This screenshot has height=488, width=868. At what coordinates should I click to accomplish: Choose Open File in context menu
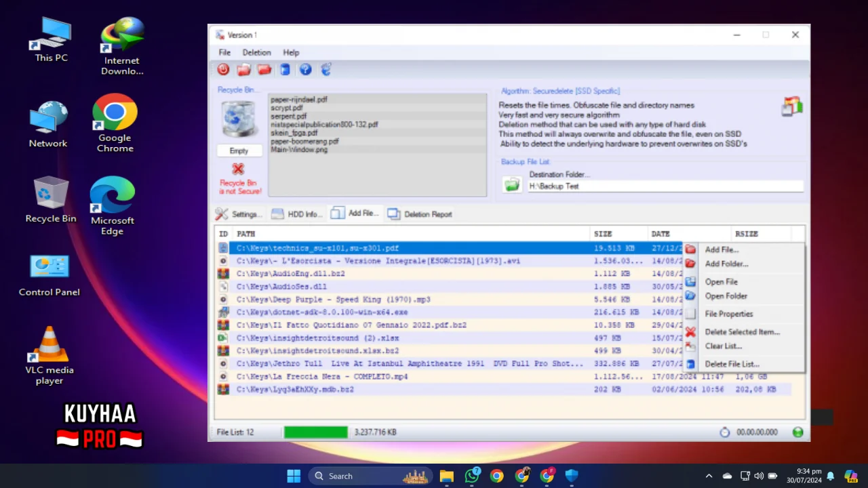[x=743, y=281]
